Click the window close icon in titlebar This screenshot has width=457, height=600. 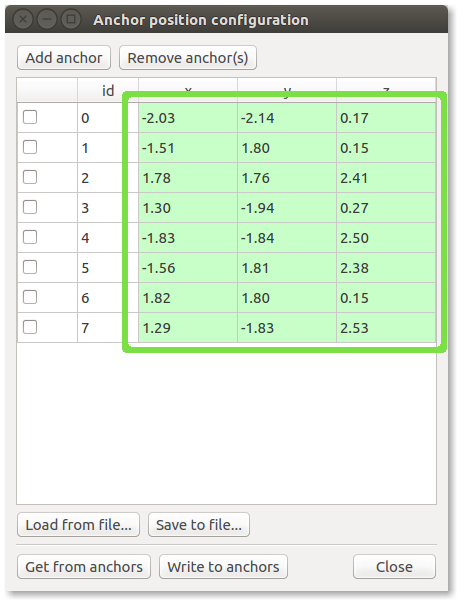click(x=23, y=19)
